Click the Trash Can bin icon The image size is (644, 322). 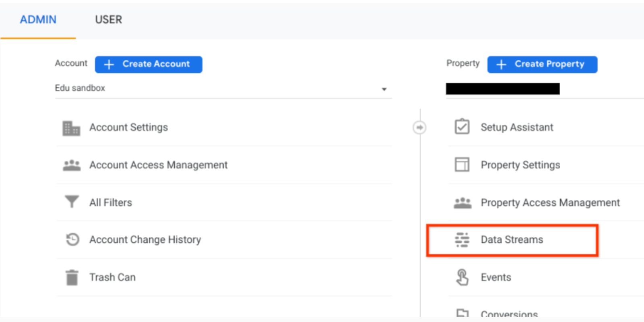point(72,277)
